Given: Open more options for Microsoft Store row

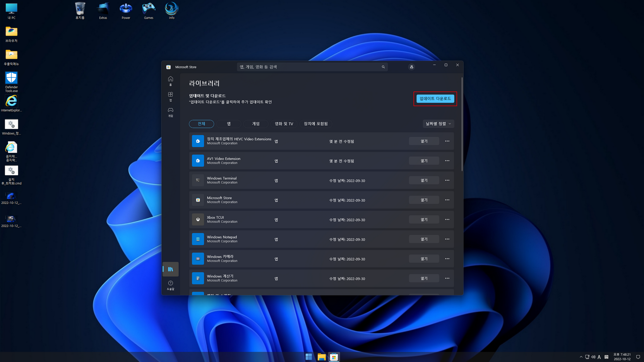Looking at the screenshot, I should tap(447, 200).
